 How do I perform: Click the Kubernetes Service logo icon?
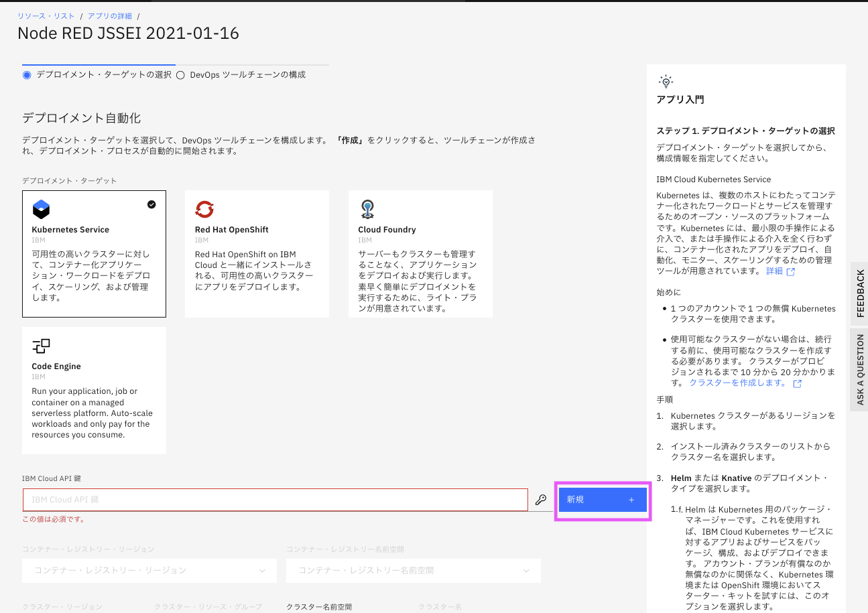pos(41,210)
